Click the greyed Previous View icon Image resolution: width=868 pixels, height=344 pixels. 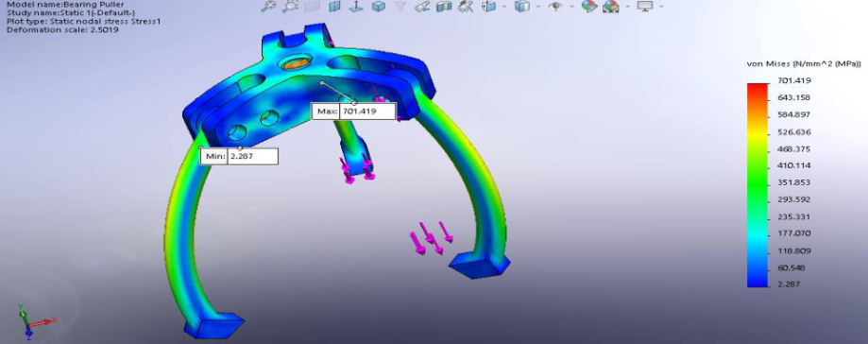tap(313, 7)
